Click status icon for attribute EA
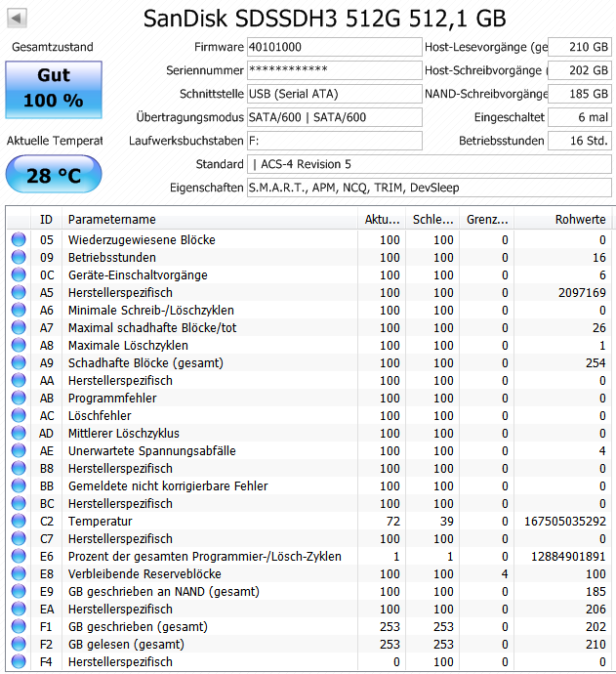 coord(19,610)
